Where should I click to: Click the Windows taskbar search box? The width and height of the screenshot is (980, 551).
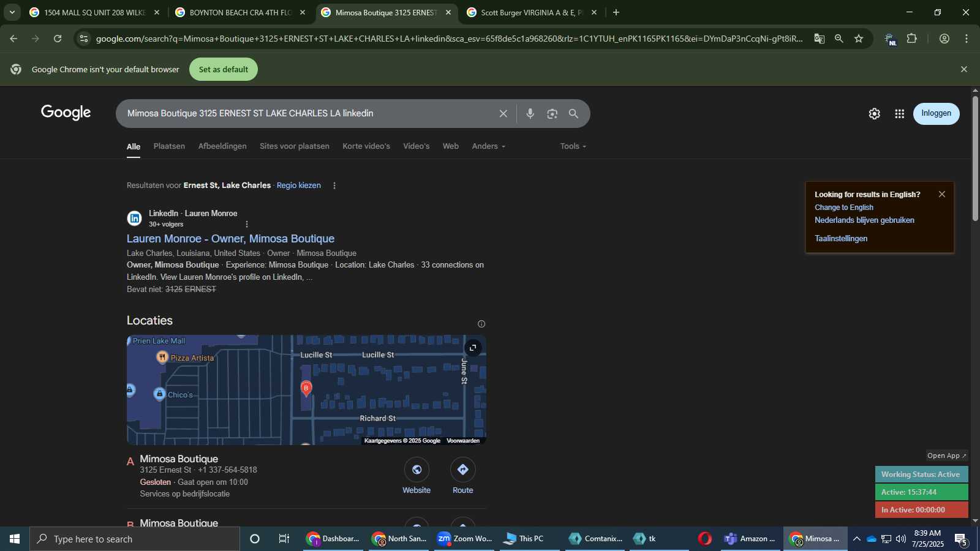tap(135, 539)
